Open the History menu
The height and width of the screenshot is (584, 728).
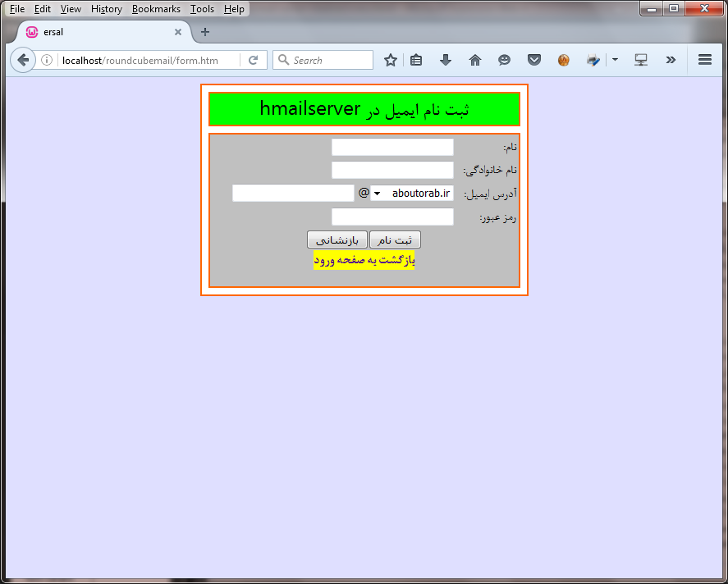pos(107,9)
